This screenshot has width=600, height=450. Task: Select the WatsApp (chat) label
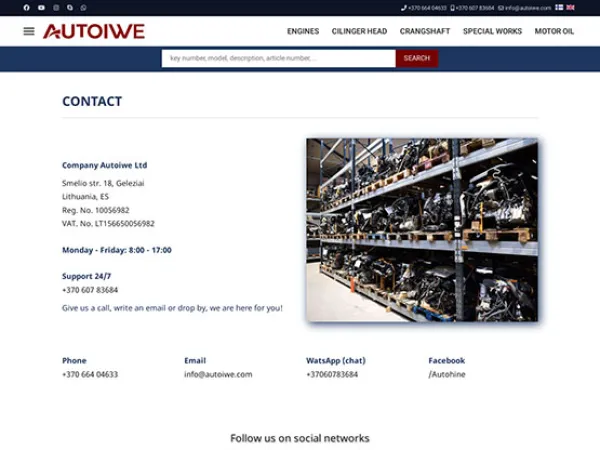point(336,360)
